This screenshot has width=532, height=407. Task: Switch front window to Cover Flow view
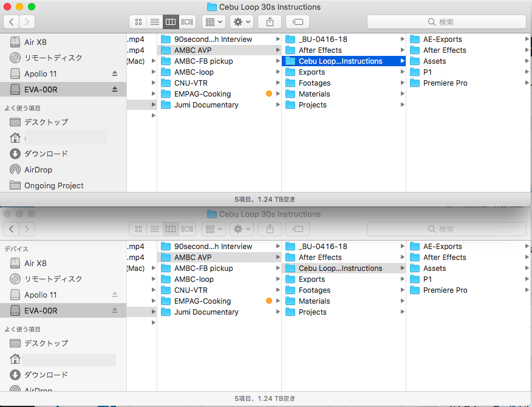click(187, 22)
